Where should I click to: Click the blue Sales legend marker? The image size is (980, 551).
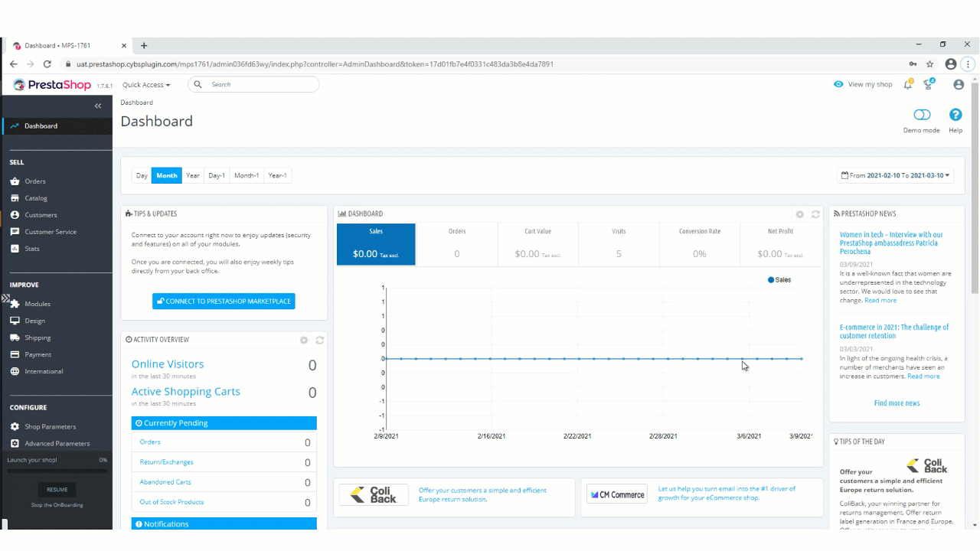771,280
